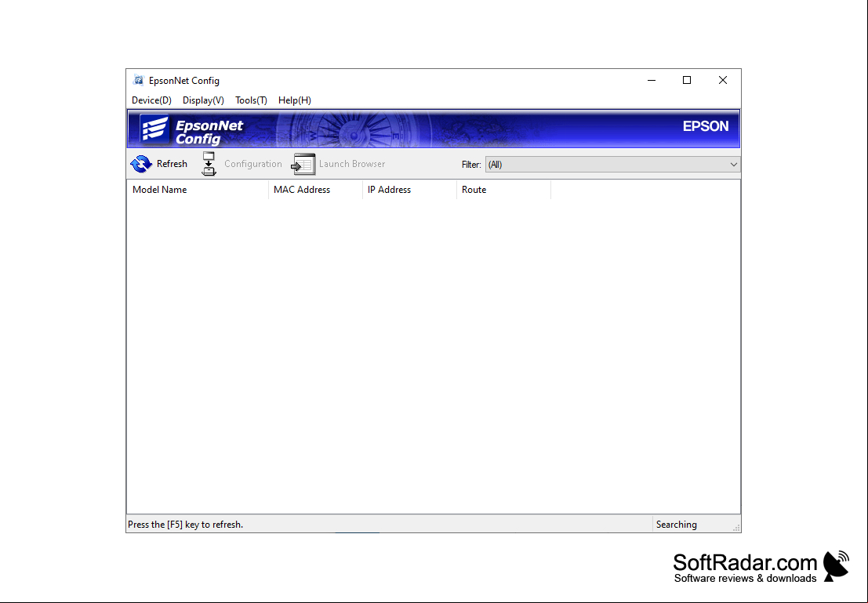The width and height of the screenshot is (868, 603).
Task: Click the Configuration download icon
Action: click(209, 164)
